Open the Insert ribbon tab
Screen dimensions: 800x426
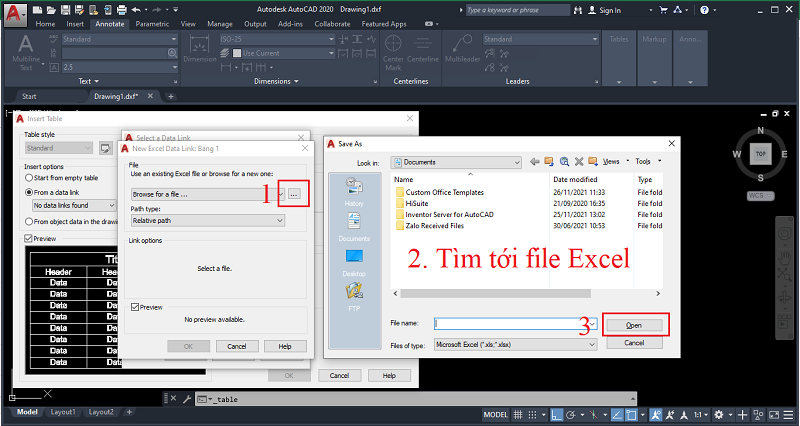75,23
